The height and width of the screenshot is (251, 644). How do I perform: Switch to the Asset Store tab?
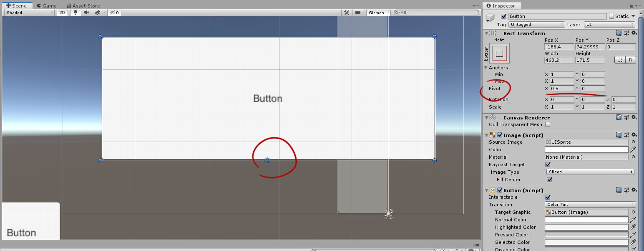click(83, 6)
